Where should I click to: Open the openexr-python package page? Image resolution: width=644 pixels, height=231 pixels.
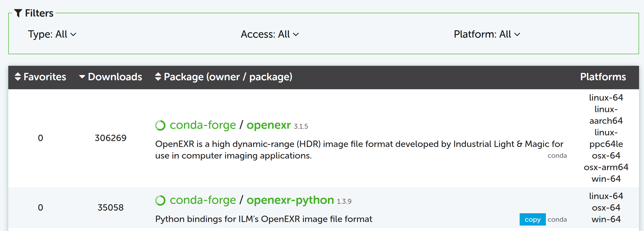point(290,200)
